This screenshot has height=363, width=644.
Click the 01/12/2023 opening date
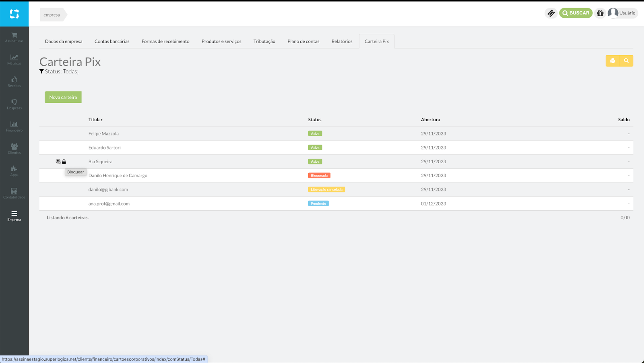tap(433, 204)
